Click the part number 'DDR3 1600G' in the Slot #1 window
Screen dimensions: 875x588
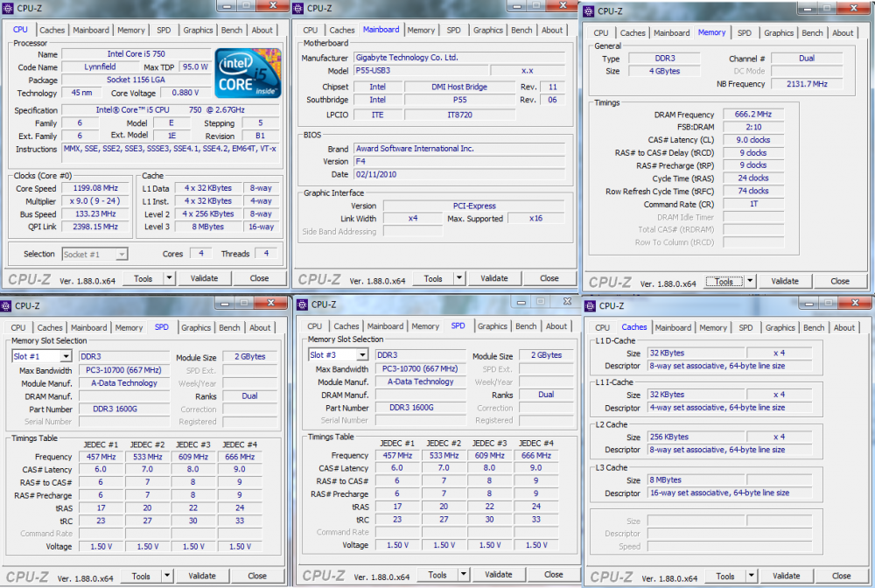[x=124, y=409]
